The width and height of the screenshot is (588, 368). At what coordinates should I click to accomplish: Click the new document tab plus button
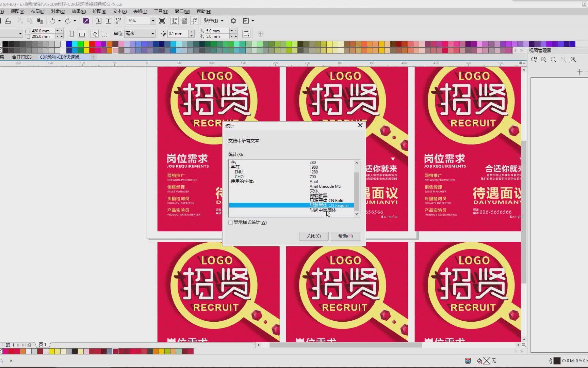tap(93, 57)
